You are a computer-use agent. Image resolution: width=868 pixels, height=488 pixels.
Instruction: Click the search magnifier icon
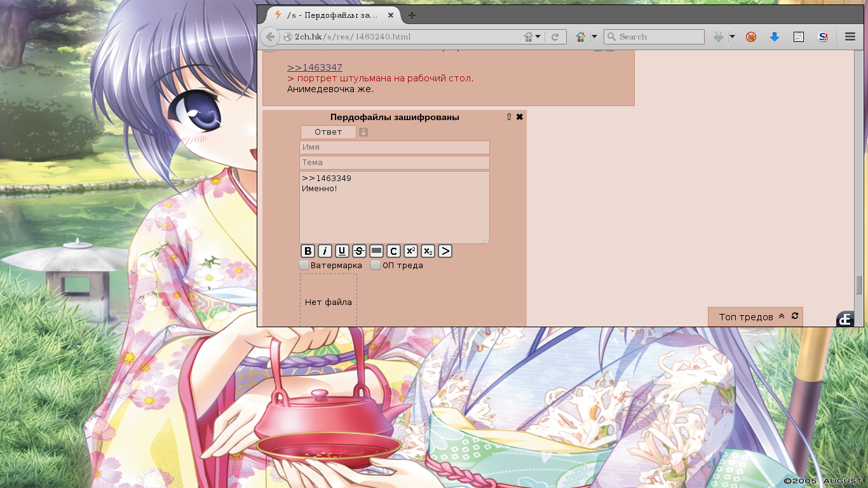pos(613,37)
